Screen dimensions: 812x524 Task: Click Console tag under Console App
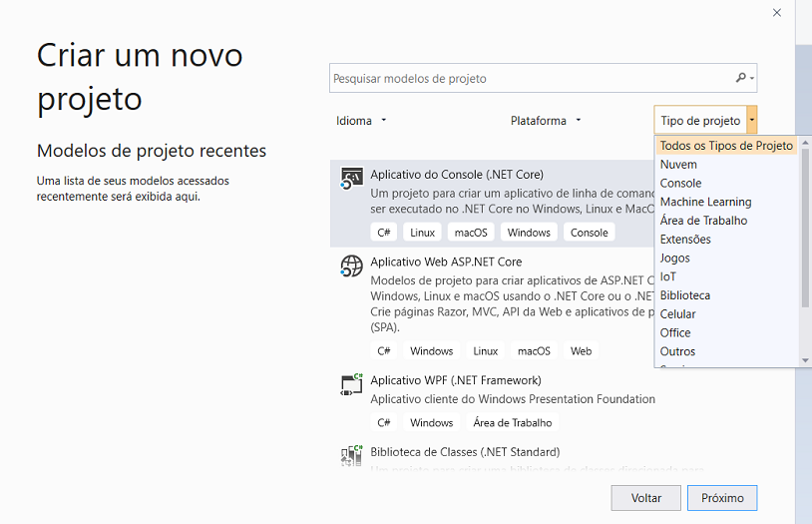click(590, 233)
